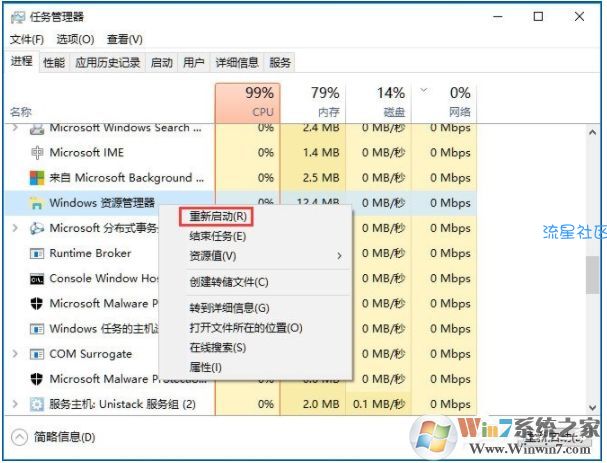Click the Task Manager title bar icon
The width and height of the screenshot is (607, 463).
click(17, 17)
